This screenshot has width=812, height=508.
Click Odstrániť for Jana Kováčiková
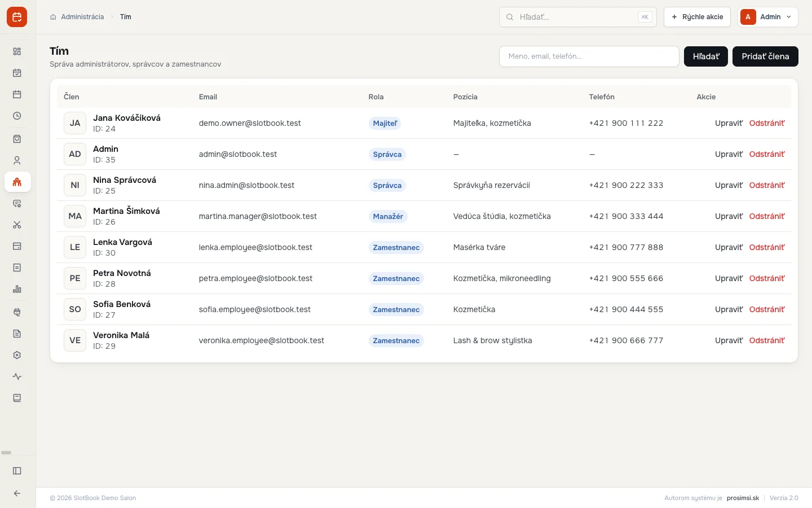coord(767,123)
